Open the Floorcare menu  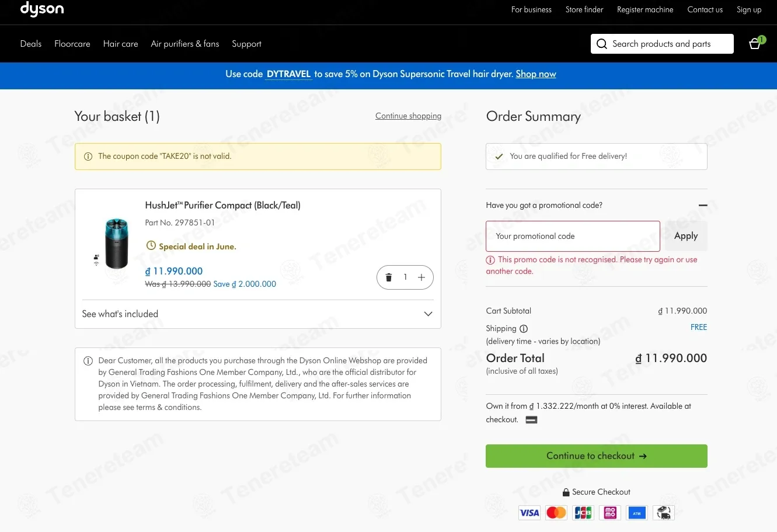click(x=72, y=44)
